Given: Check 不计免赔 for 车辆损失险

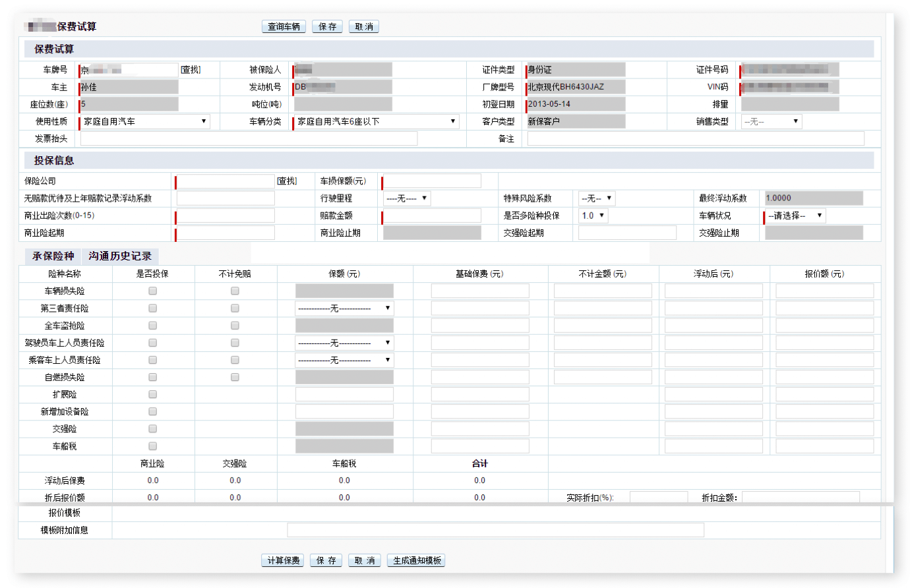Looking at the screenshot, I should point(235,291).
